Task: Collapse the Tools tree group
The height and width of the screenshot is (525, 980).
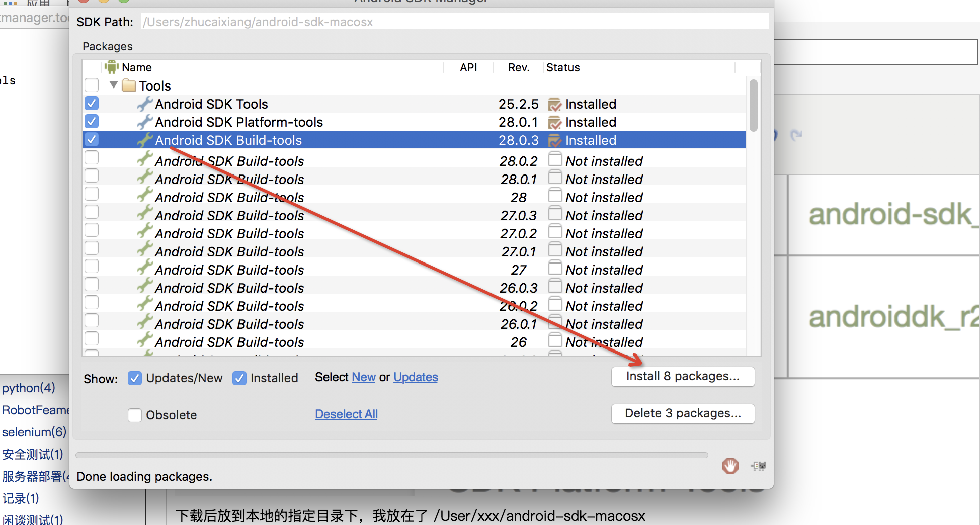Action: pyautogui.click(x=114, y=85)
